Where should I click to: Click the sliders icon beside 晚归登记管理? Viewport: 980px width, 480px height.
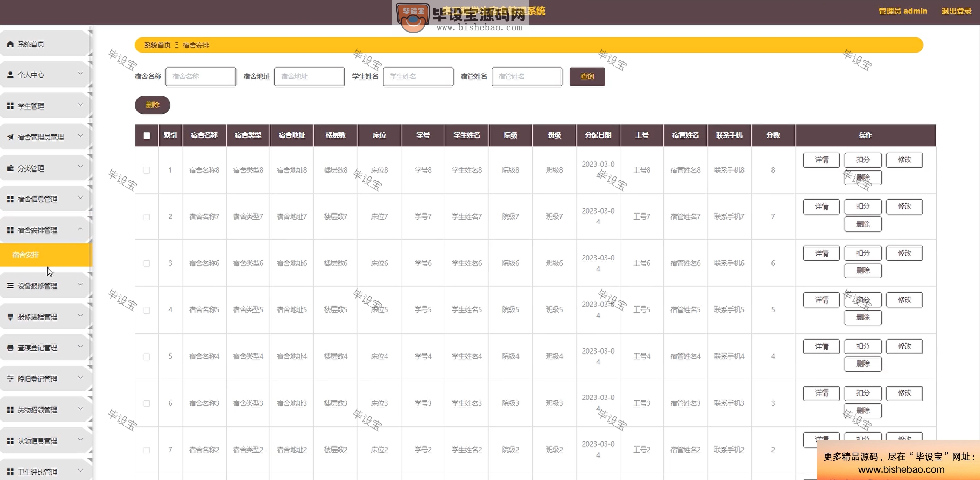10,379
